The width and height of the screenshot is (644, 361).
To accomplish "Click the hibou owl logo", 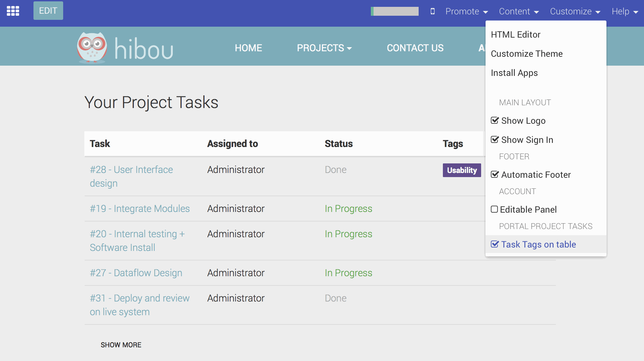I will point(92,48).
